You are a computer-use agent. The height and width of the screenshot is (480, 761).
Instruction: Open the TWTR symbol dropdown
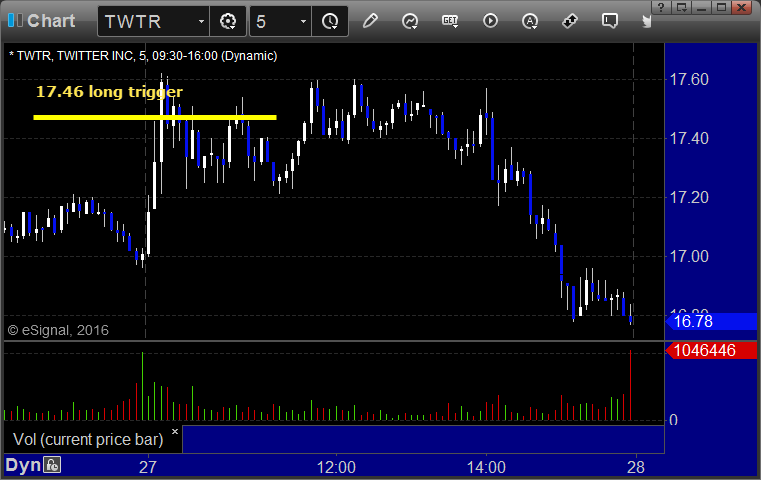(201, 21)
